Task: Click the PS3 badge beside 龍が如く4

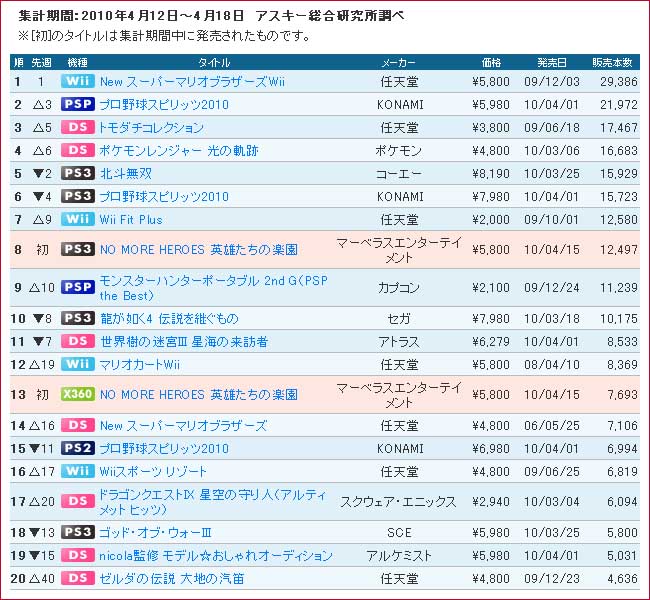Action: pyautogui.click(x=78, y=318)
